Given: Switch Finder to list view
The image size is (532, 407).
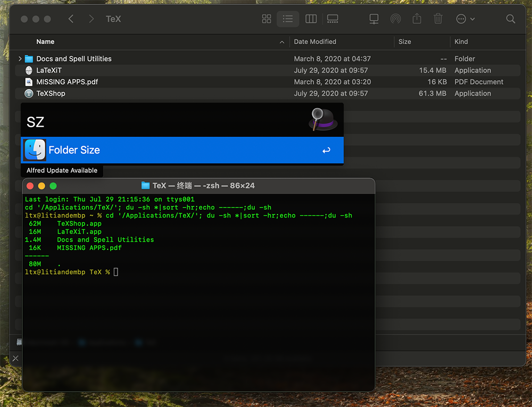Looking at the screenshot, I should pyautogui.click(x=288, y=19).
